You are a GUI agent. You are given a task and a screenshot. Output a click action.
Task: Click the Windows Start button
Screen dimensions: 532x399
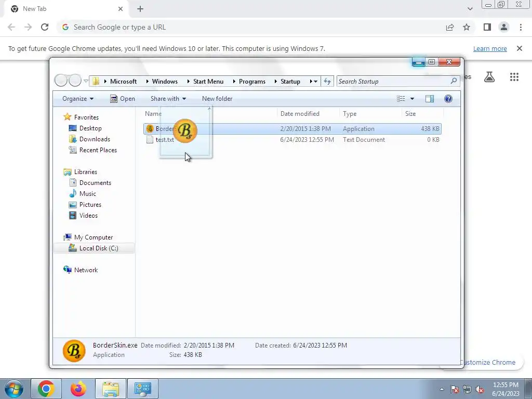pos(14,389)
